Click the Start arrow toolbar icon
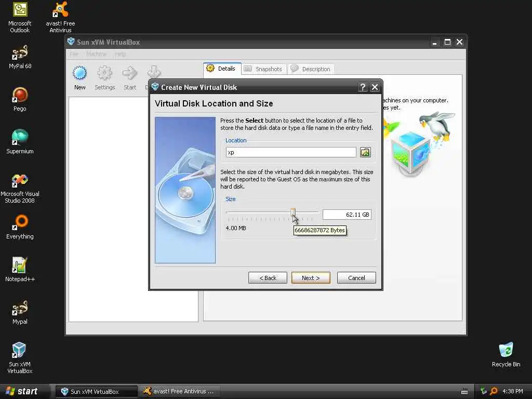The image size is (532, 399). (129, 78)
